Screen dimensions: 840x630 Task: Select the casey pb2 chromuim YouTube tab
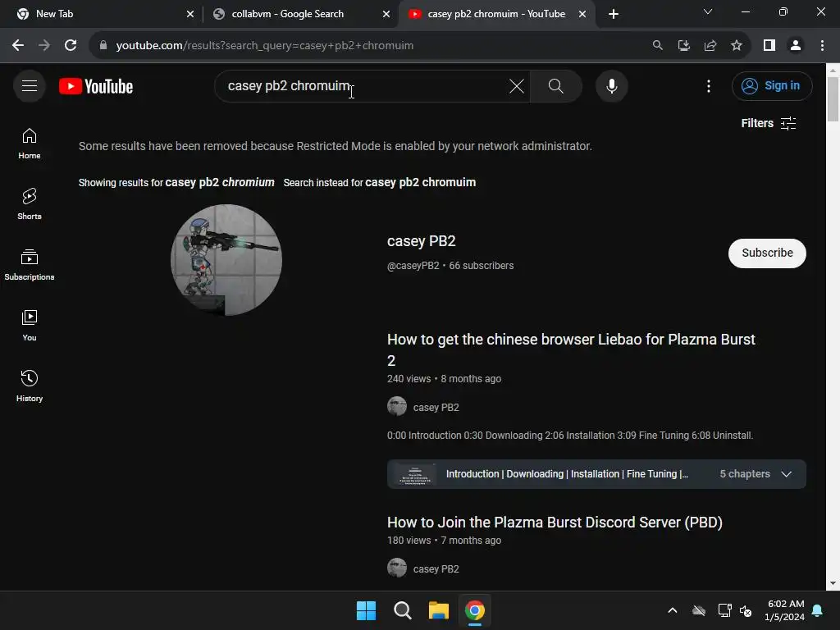pos(495,14)
